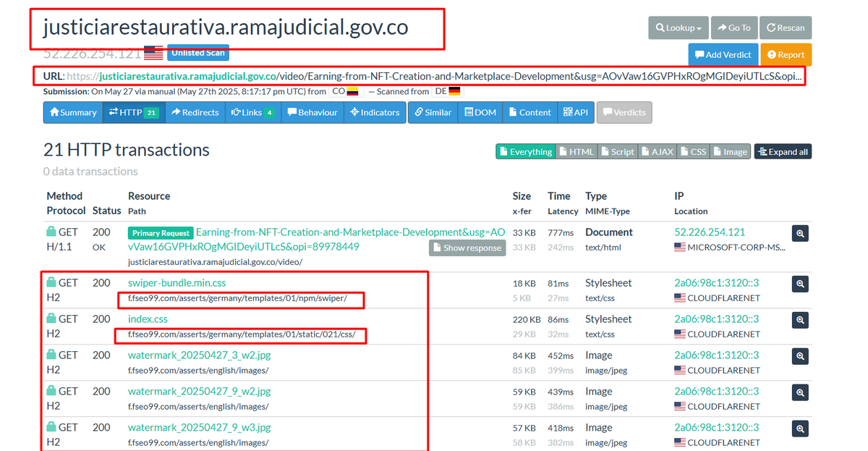868x451 pixels.
Task: Open the Similar tab
Action: coord(433,112)
